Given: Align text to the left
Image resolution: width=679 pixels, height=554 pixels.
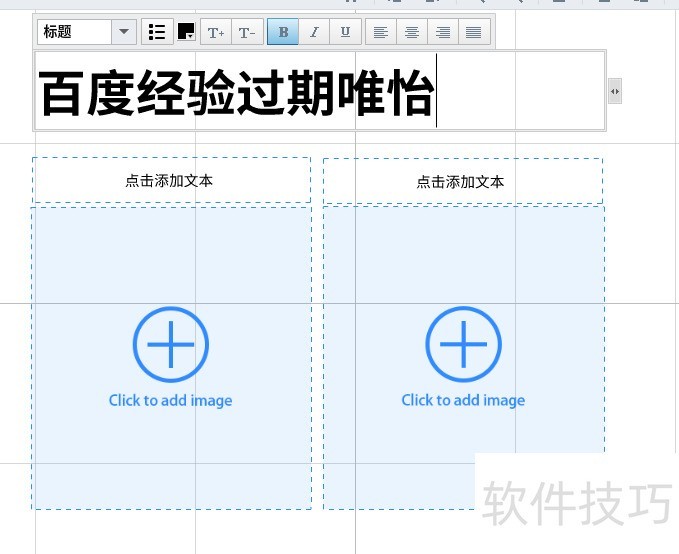Looking at the screenshot, I should click(380, 32).
